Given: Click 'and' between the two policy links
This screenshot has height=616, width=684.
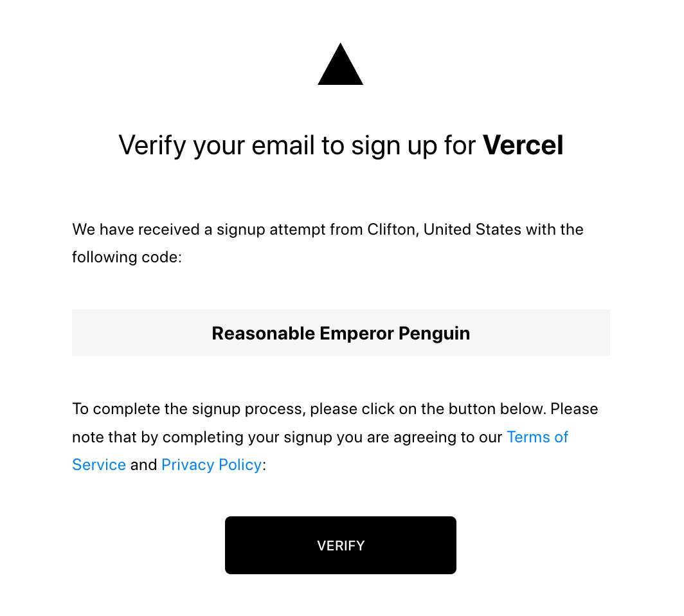Looking at the screenshot, I should click(143, 464).
